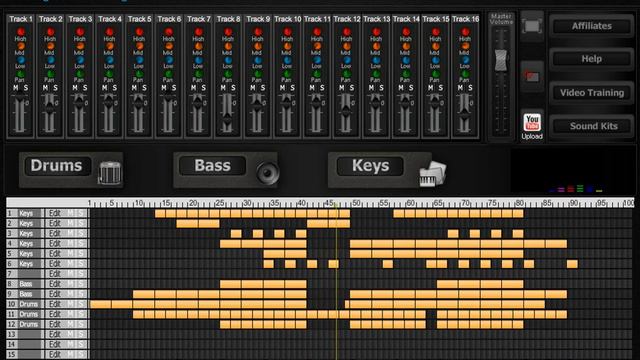The height and width of the screenshot is (360, 640).
Task: Click Track 13 red High knob
Action: pyautogui.click(x=376, y=31)
